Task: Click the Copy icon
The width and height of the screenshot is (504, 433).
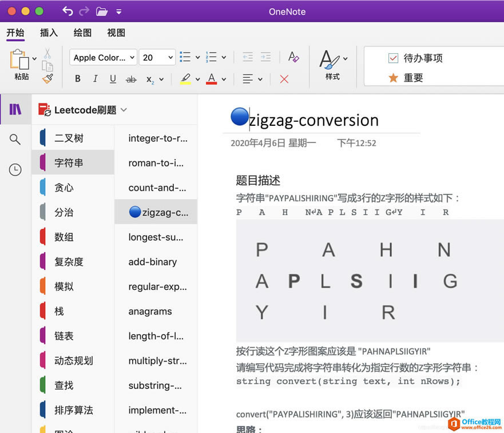Action: point(47,66)
